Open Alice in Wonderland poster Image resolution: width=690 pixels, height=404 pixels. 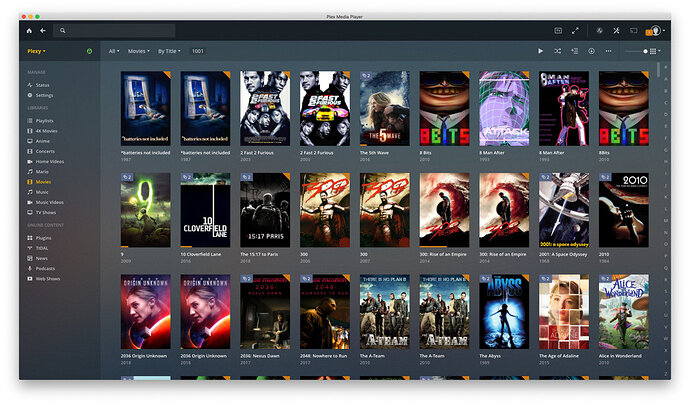pos(624,312)
